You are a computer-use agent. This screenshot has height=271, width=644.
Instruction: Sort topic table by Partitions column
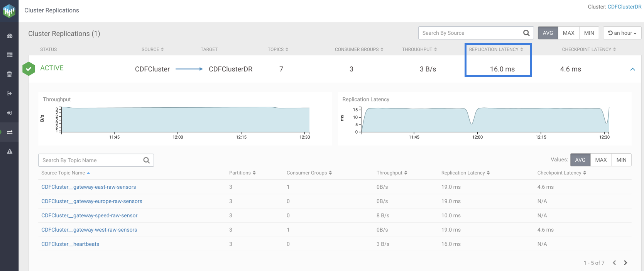click(x=242, y=173)
